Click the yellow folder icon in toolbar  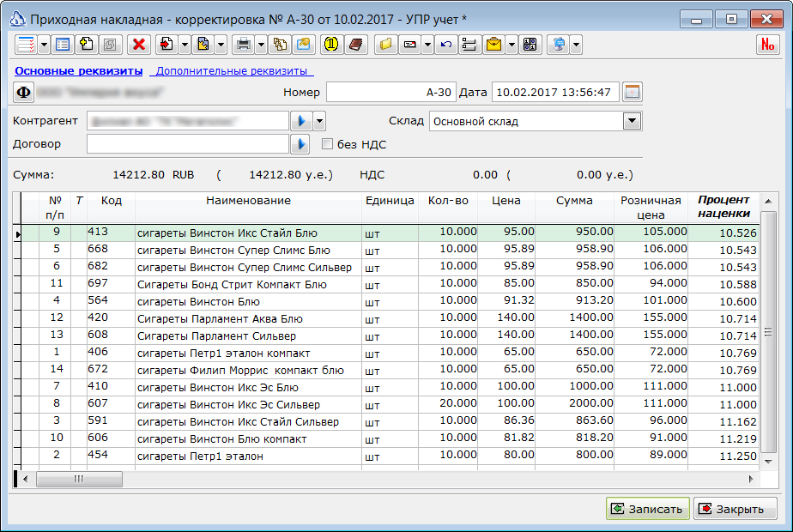(x=386, y=45)
